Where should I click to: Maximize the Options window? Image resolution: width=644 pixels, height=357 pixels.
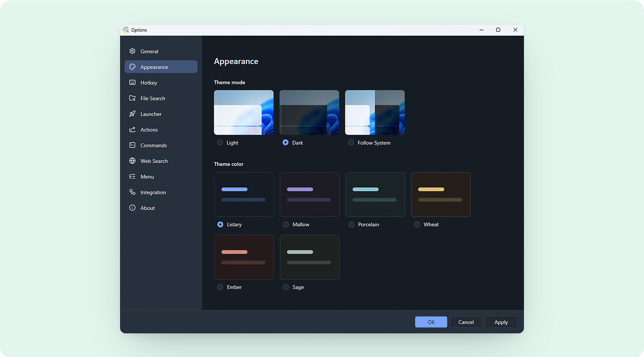tap(498, 30)
